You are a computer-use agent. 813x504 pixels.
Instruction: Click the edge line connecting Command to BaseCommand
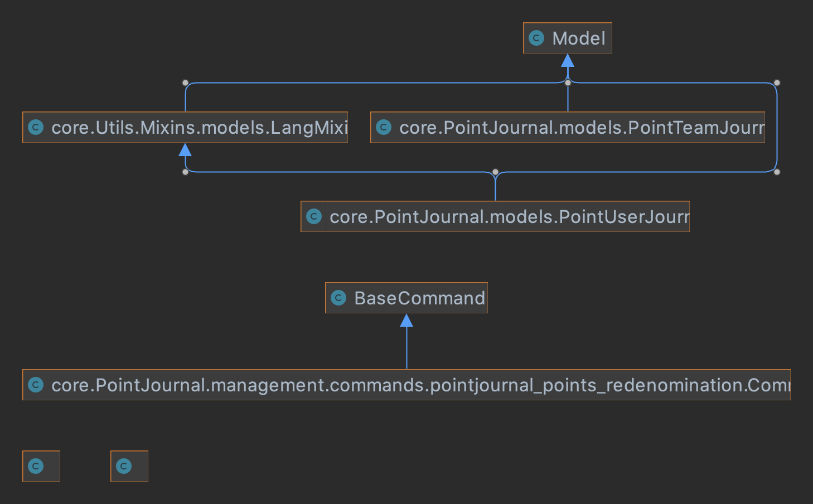point(406,348)
